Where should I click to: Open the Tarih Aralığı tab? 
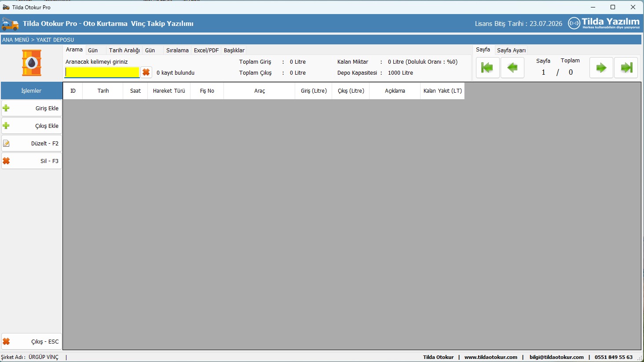point(124,50)
